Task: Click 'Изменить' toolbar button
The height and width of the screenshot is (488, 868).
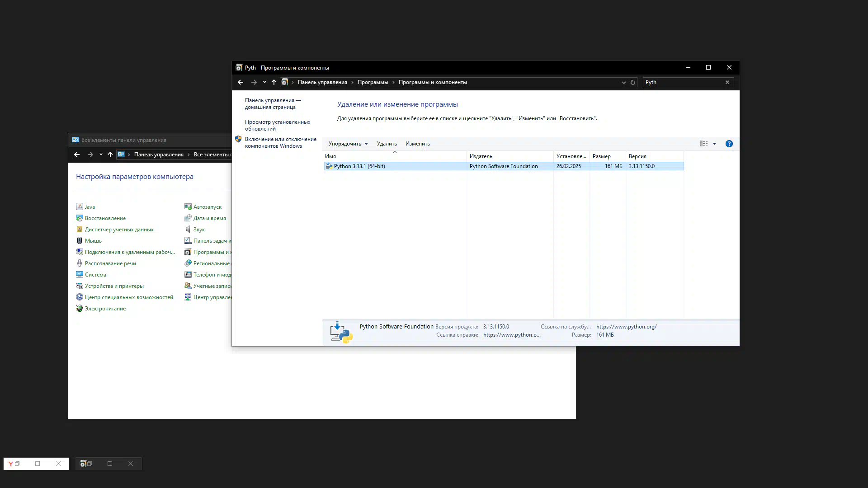Action: tap(417, 144)
